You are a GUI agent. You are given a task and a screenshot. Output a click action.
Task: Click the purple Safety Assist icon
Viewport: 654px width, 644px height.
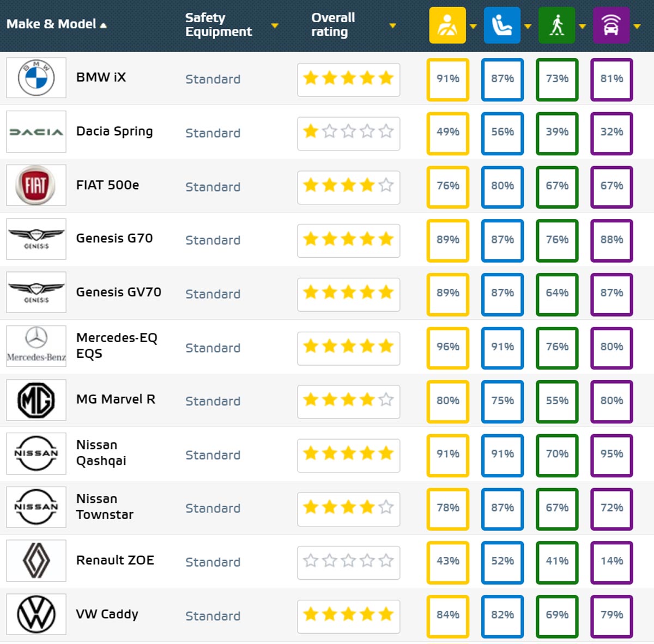point(611,25)
